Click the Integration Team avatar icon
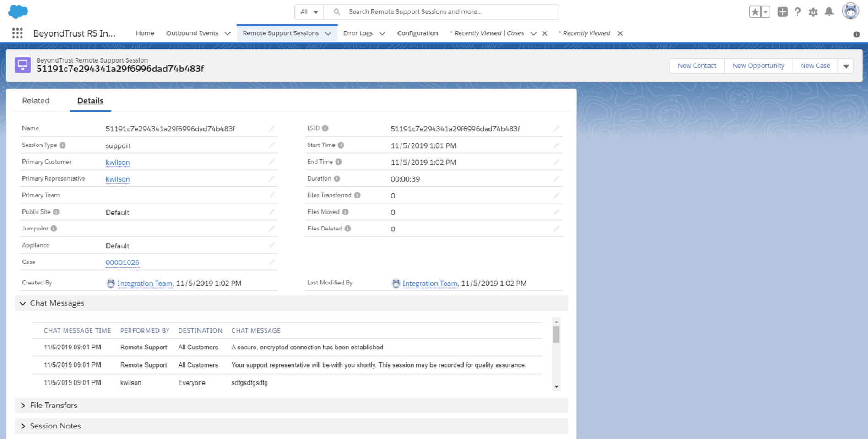The width and height of the screenshot is (868, 439). [111, 284]
